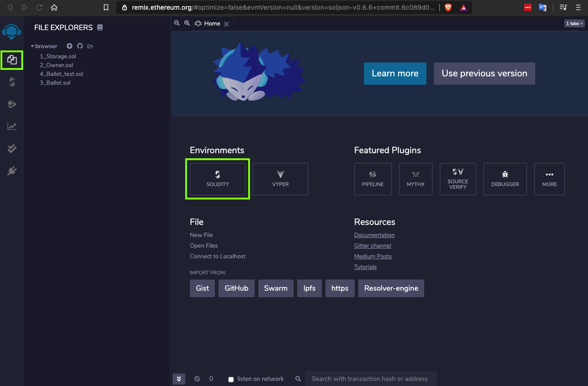Click Connect to Localhost link
The image size is (588, 386).
click(218, 256)
